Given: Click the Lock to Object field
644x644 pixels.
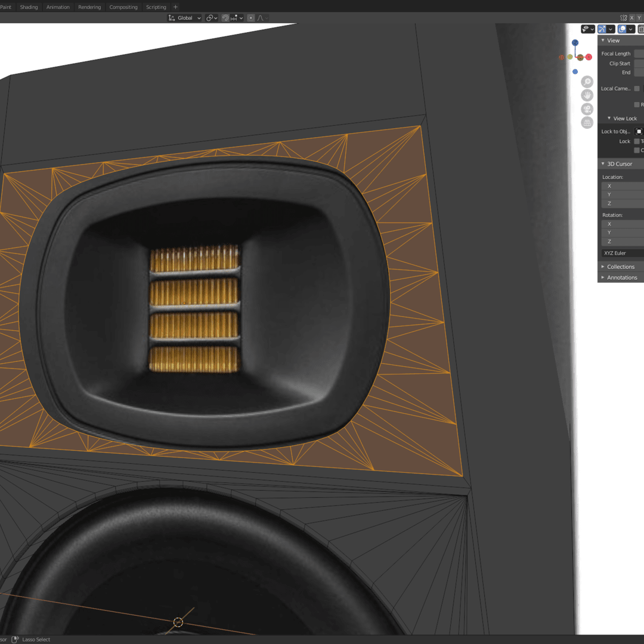Looking at the screenshot, I should pyautogui.click(x=639, y=131).
